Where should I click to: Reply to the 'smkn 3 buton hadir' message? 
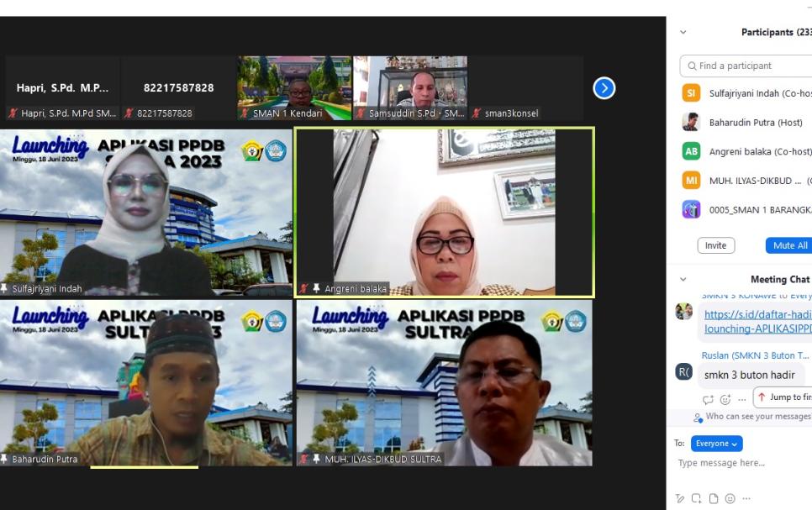708,399
